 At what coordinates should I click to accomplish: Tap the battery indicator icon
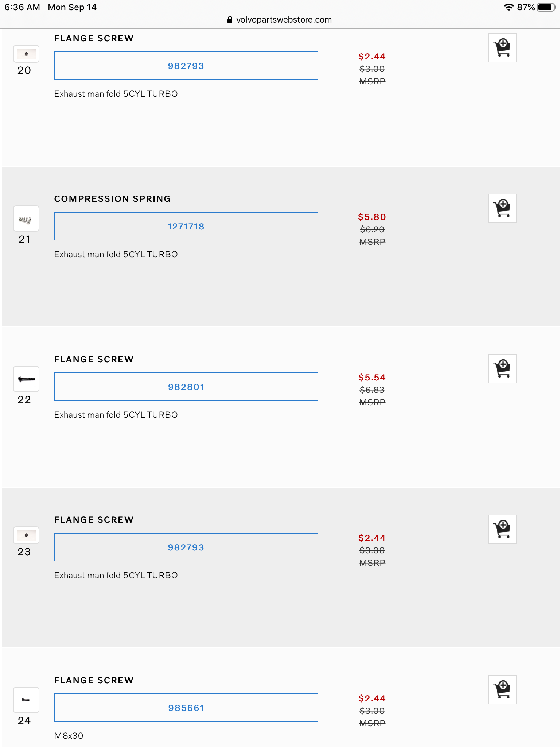[546, 7]
